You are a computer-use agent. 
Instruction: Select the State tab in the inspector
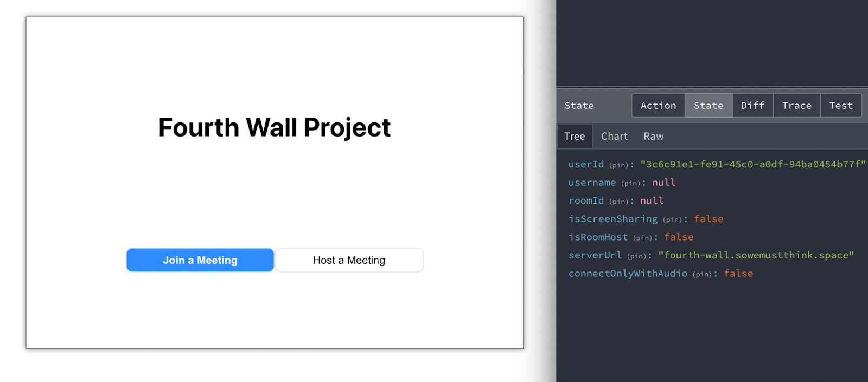pyautogui.click(x=708, y=106)
